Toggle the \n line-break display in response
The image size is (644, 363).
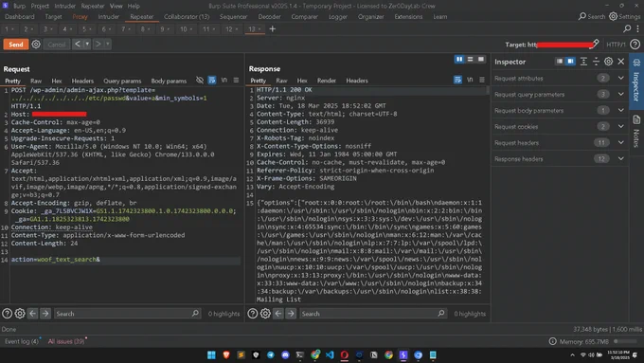[x=470, y=80]
